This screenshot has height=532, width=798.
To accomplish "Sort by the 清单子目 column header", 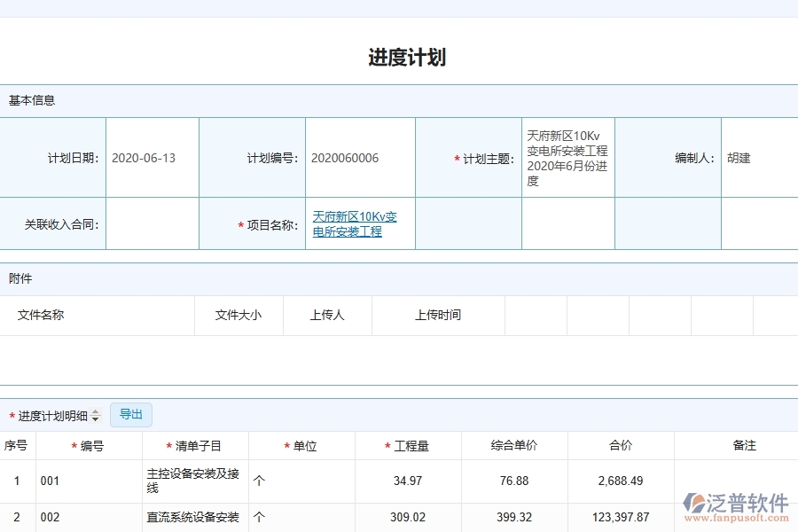I will point(189,445).
